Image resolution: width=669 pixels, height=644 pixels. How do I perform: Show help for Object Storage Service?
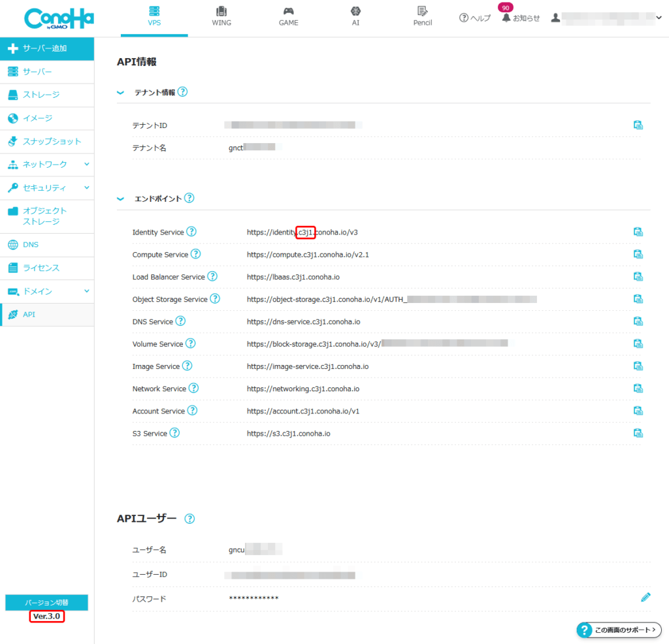[x=215, y=298]
